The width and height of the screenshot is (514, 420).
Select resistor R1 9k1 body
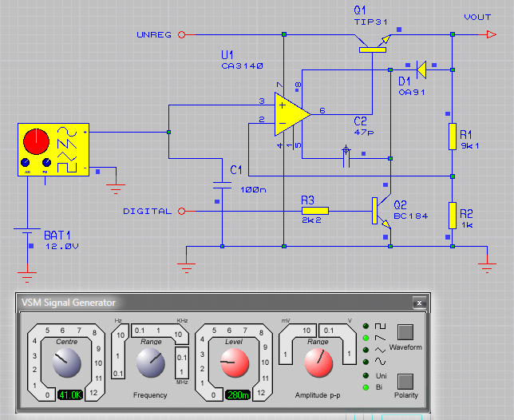tap(453, 137)
